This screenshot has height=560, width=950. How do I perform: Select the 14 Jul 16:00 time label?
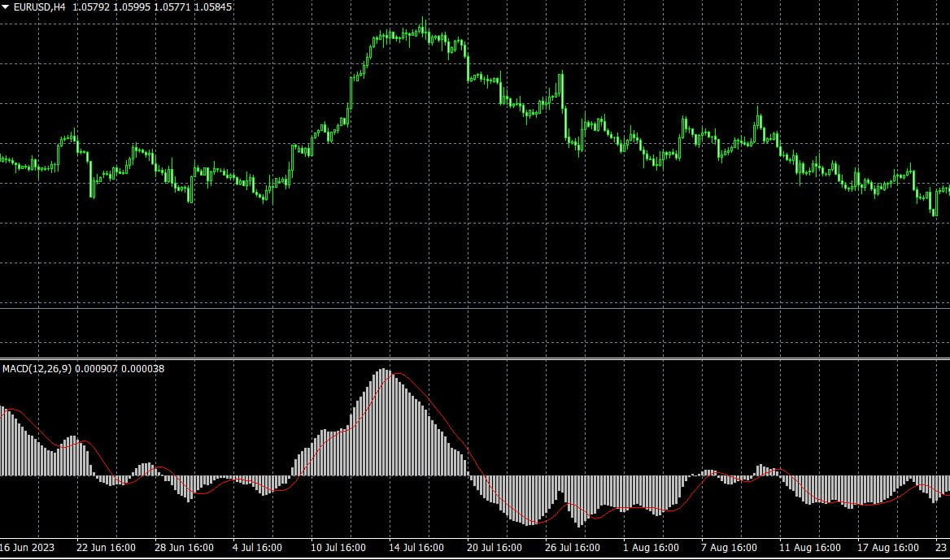[x=415, y=549]
